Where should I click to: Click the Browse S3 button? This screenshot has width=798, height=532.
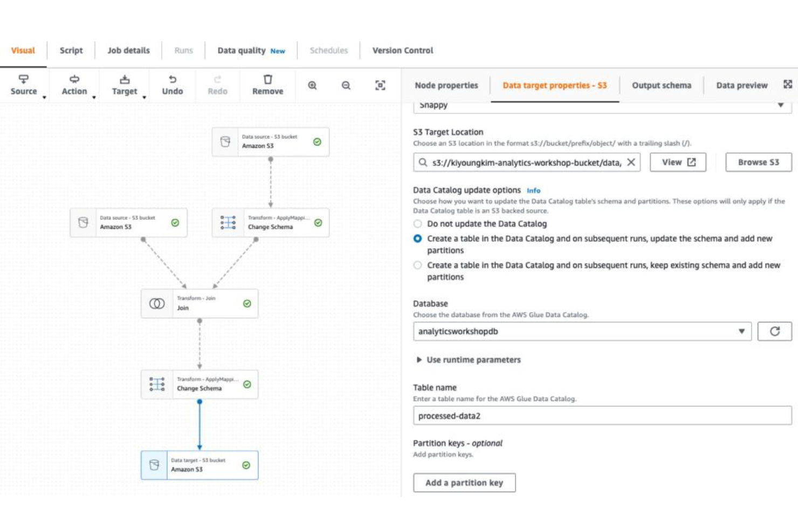click(x=759, y=162)
